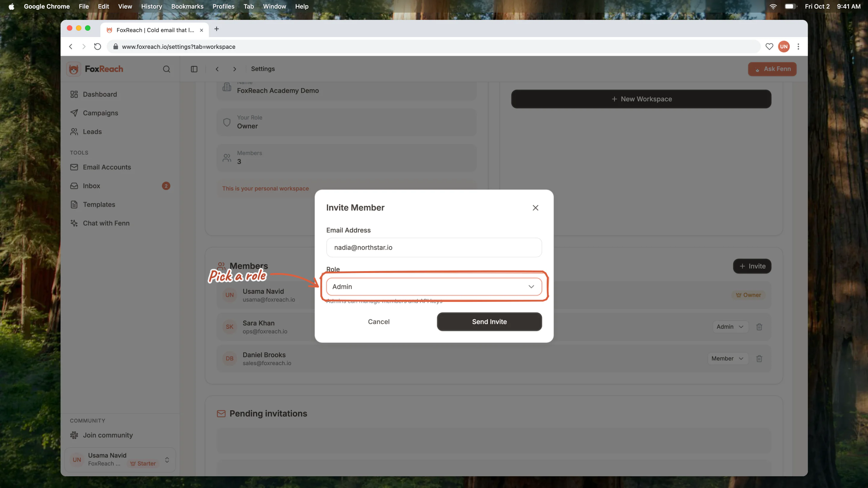Screen dimensions: 868x488
Task: Go to Campaigns in the sidebar
Action: [100, 113]
